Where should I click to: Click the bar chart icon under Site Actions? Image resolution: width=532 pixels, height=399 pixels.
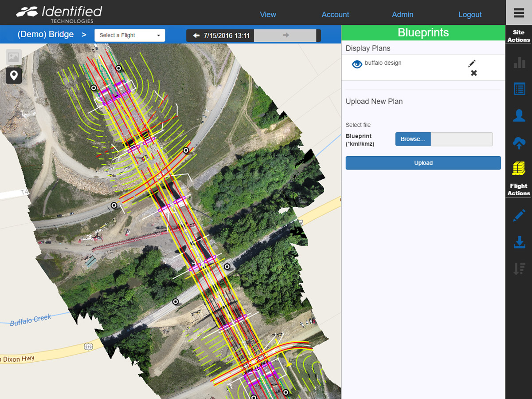coord(519,62)
